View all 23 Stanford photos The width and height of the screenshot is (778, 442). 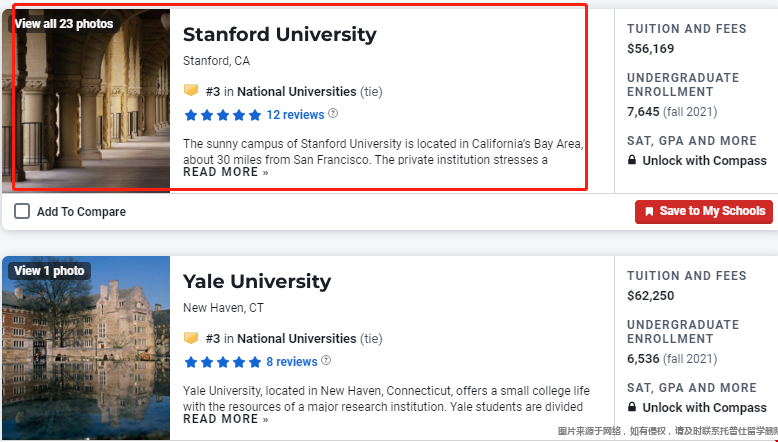point(64,23)
